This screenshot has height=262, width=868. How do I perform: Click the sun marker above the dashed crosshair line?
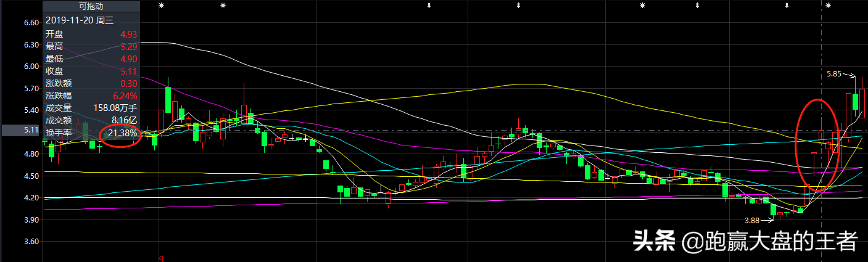click(828, 5)
